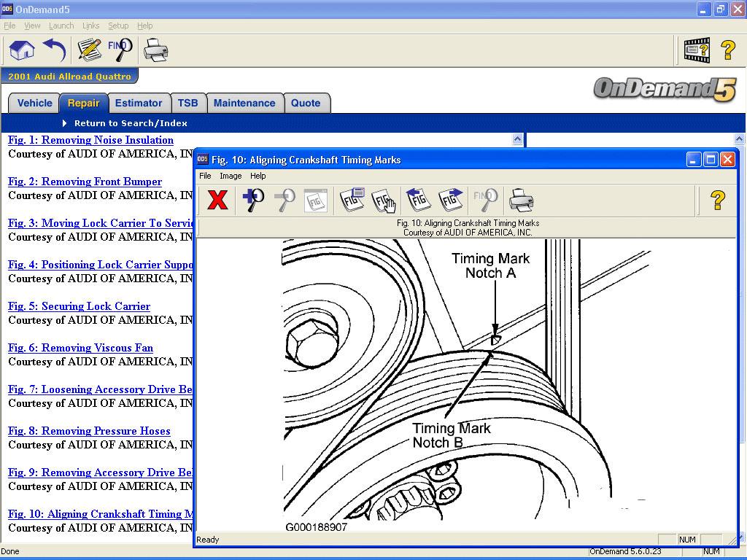Click the Done status text

click(x=10, y=551)
